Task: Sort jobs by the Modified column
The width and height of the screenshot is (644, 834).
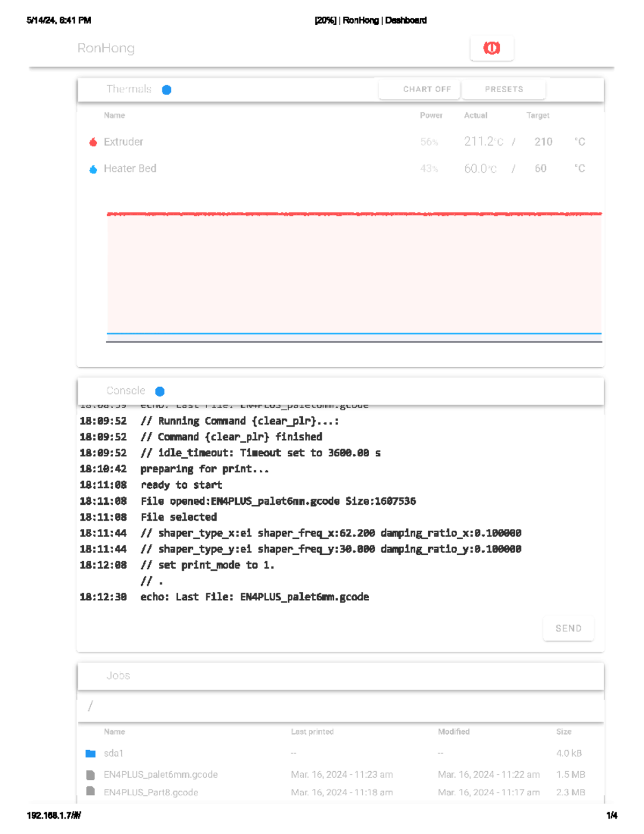Action: [x=453, y=731]
